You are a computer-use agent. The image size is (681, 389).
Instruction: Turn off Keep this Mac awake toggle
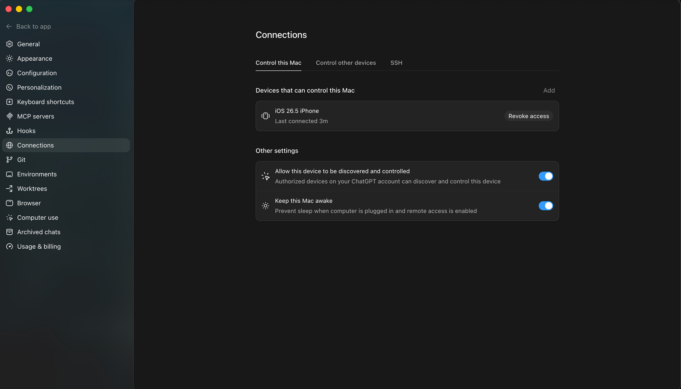[545, 206]
